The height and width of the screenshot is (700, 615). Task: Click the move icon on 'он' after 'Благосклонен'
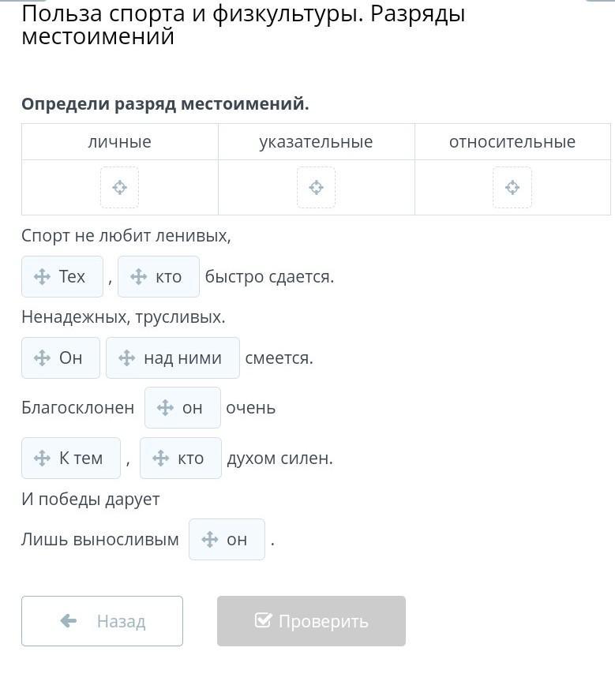click(x=165, y=407)
